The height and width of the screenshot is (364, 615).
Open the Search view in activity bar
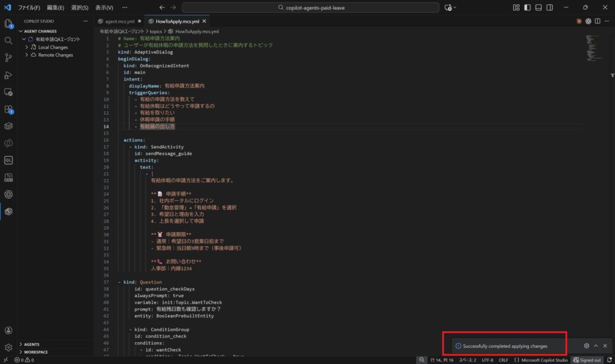9,41
